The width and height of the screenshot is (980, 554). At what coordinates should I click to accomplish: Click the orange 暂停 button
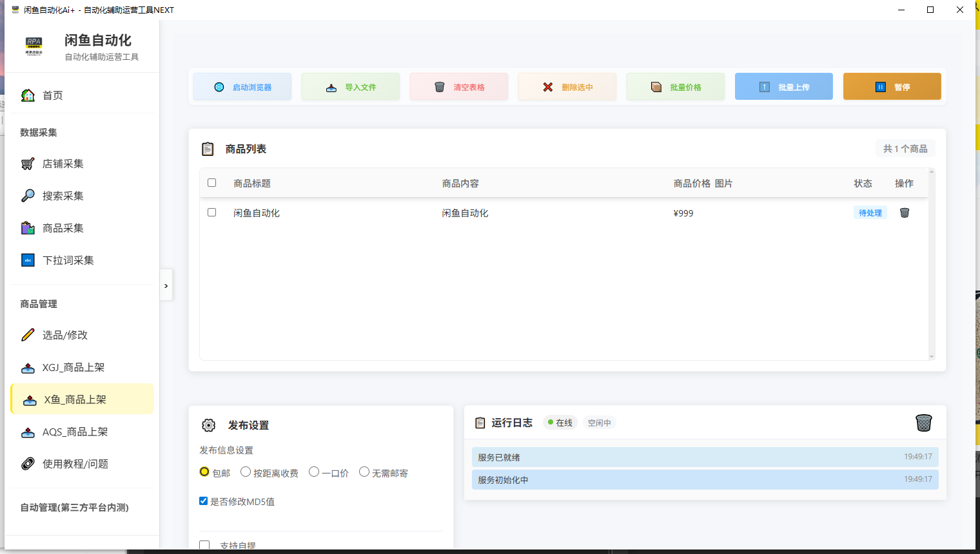tap(892, 87)
